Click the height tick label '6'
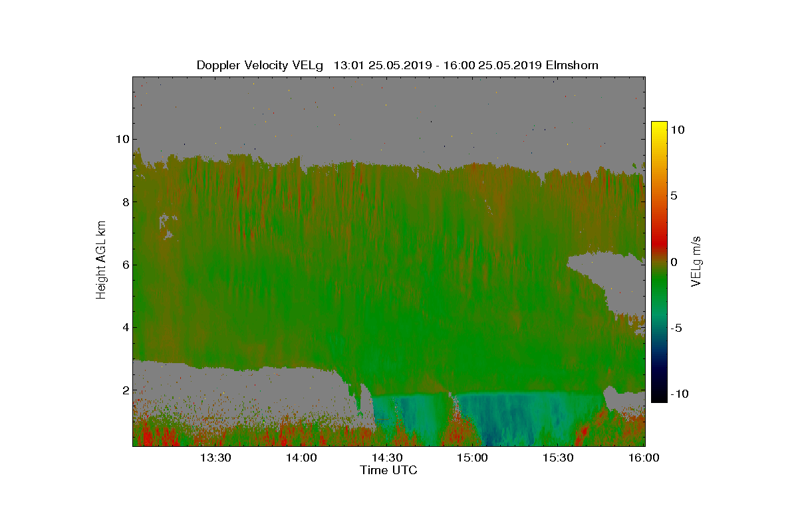The image size is (798, 532). [125, 265]
